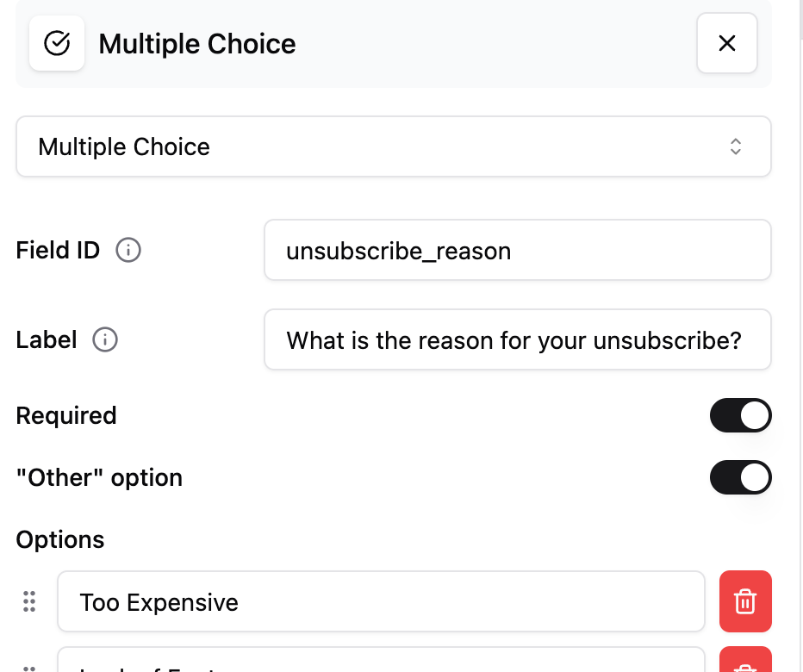
Task: Close the Multiple Choice settings panel
Action: [x=726, y=43]
